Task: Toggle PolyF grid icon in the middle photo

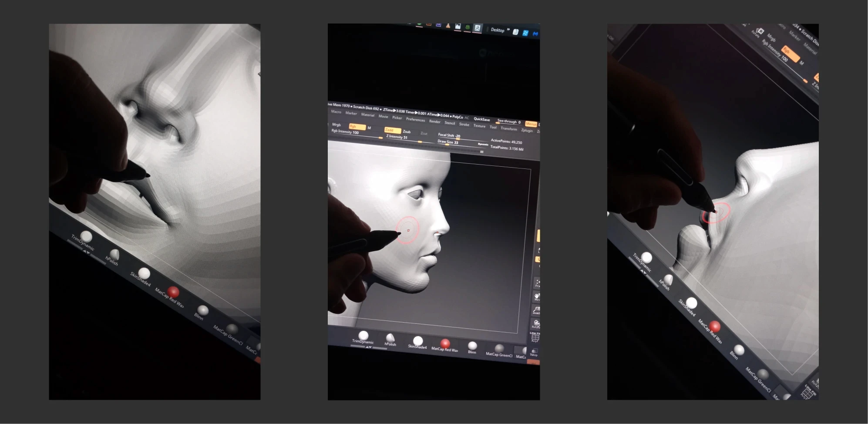Action: point(535,338)
